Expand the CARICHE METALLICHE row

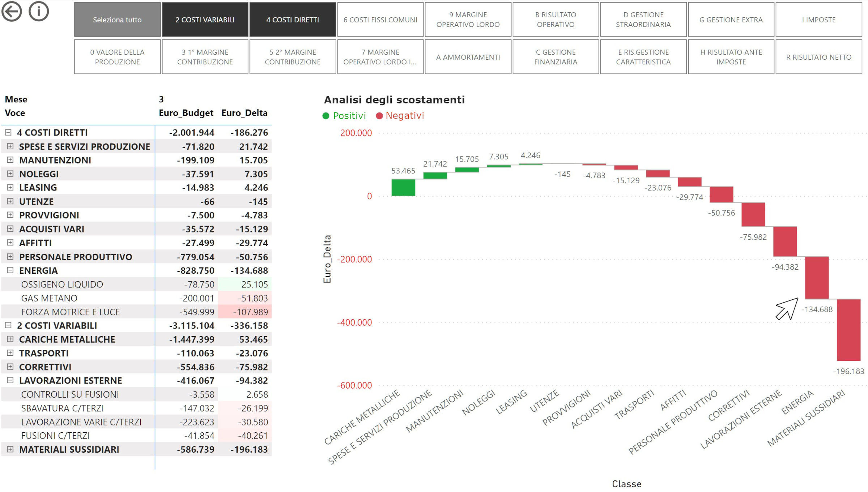(10, 339)
